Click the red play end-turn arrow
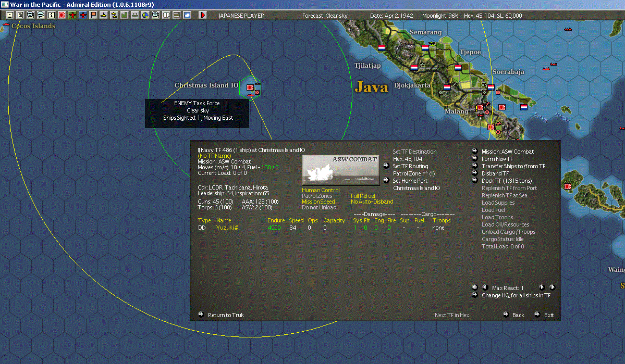This screenshot has width=625, height=364. (x=202, y=15)
